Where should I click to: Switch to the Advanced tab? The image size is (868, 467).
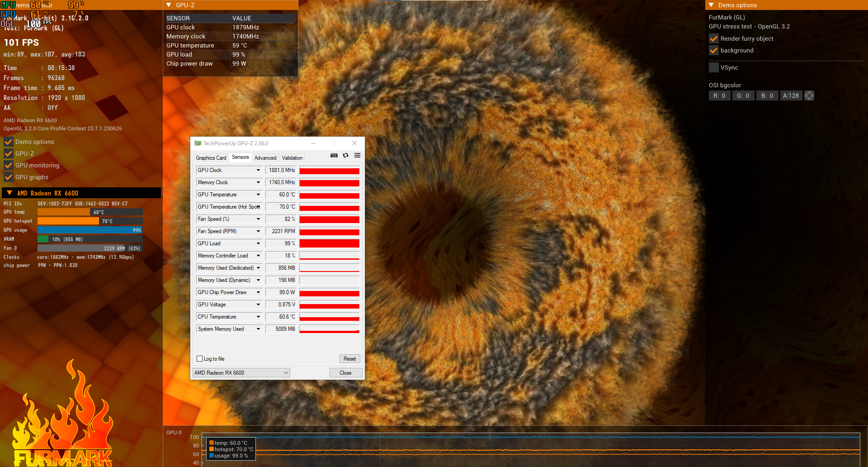(265, 158)
